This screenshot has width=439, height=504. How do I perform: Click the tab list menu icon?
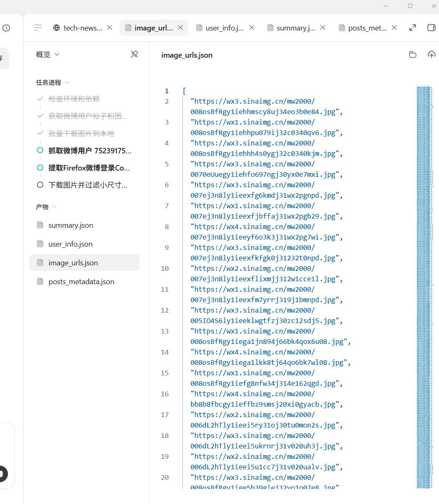pos(38,28)
